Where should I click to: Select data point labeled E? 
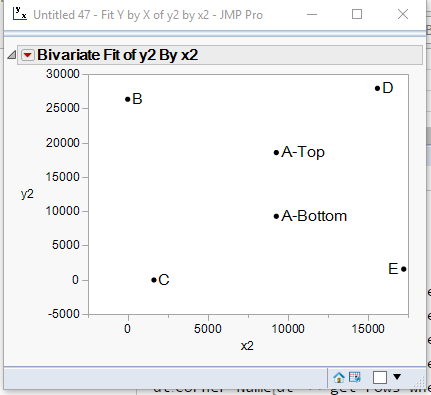[403, 269]
